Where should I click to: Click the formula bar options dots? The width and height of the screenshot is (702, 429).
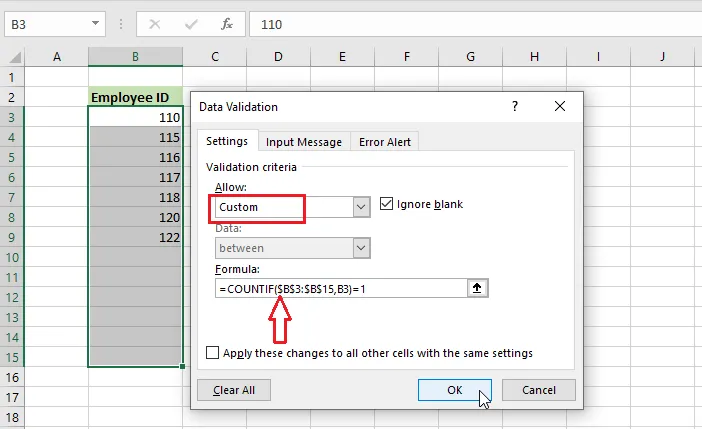tap(120, 24)
